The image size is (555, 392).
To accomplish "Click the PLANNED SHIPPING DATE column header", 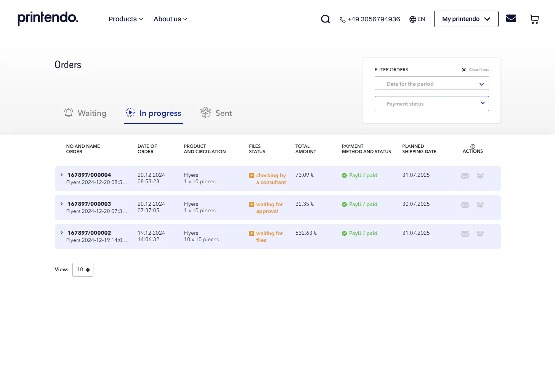I will tap(419, 149).
